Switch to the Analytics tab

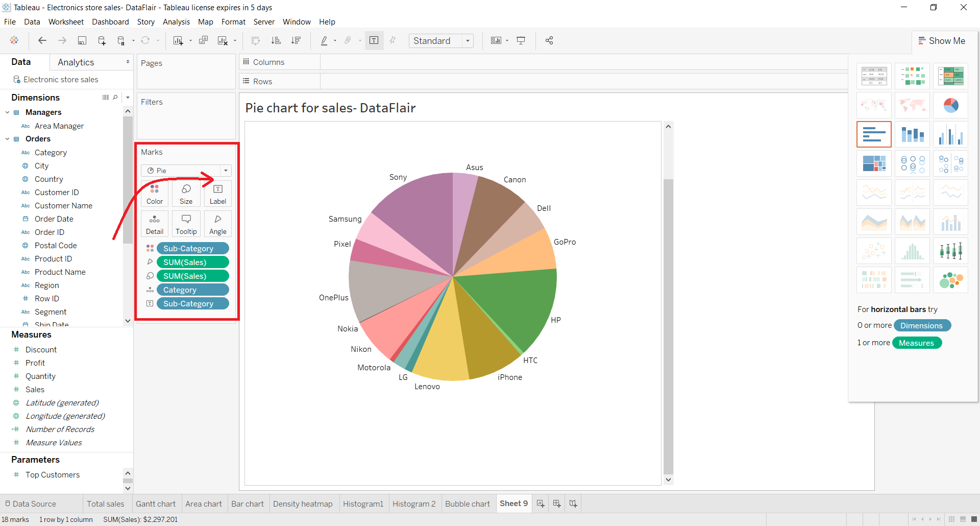coord(76,62)
